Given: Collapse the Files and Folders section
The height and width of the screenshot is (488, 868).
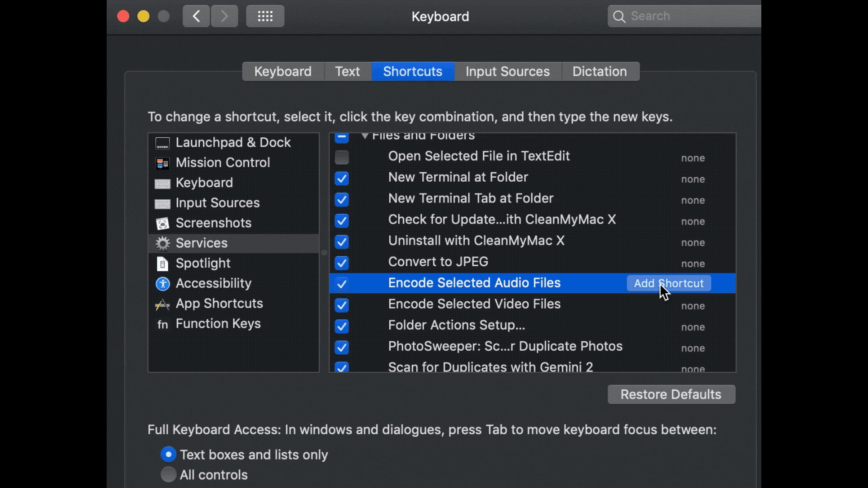Looking at the screenshot, I should pos(364,135).
